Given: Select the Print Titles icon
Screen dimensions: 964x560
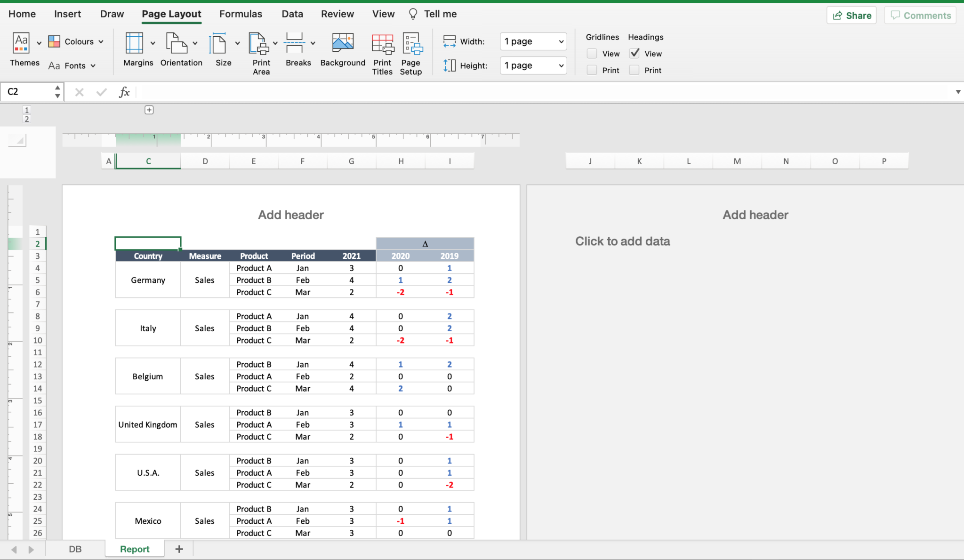Looking at the screenshot, I should coord(382,45).
